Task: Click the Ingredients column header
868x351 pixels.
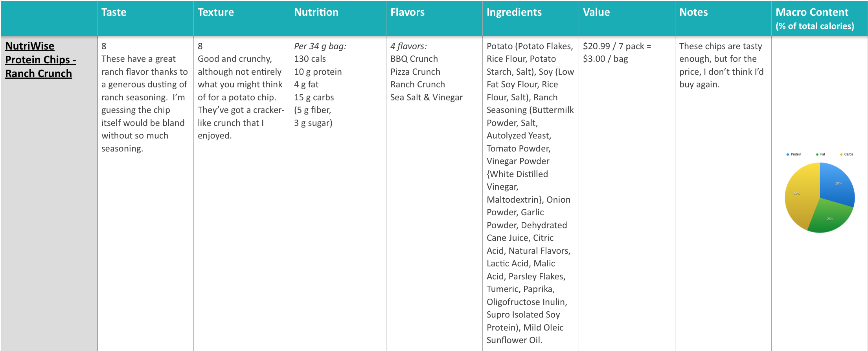Action: tap(514, 12)
